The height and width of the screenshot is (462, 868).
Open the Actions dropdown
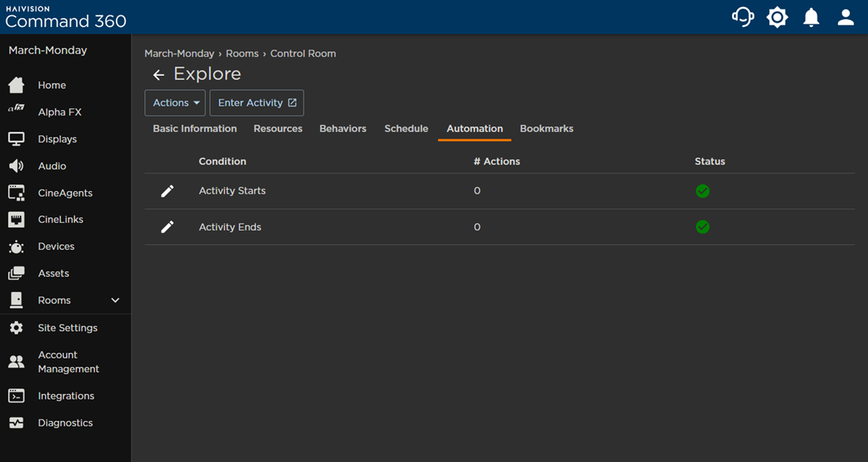pos(175,103)
